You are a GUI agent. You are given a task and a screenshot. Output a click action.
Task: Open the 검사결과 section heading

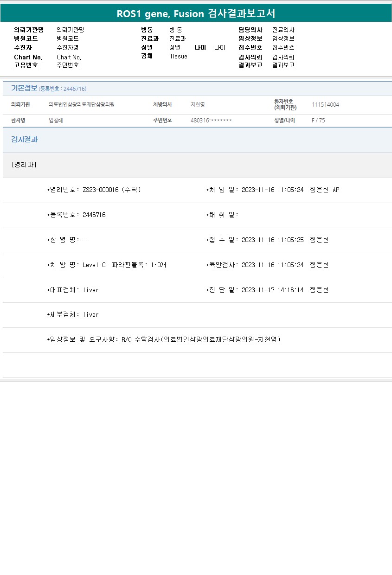(x=24, y=140)
